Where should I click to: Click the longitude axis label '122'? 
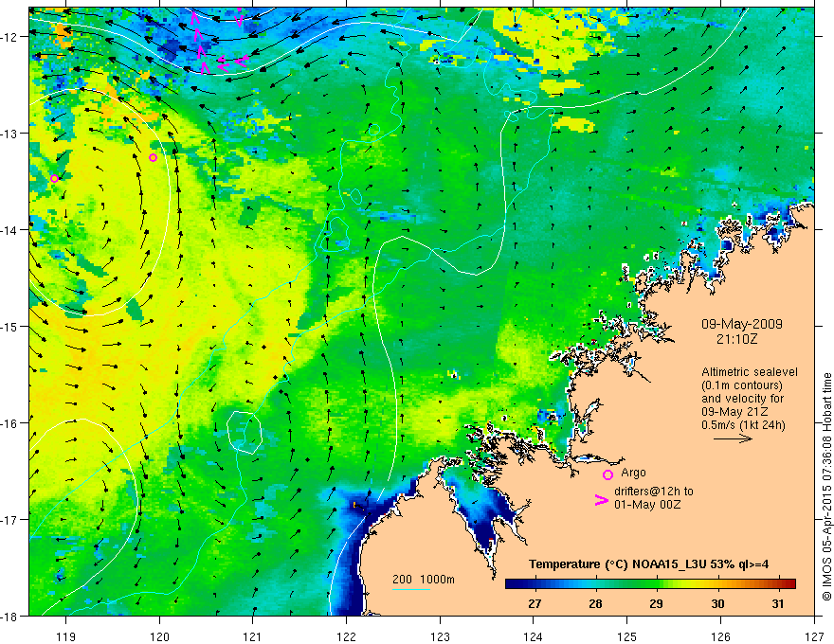pos(346,636)
